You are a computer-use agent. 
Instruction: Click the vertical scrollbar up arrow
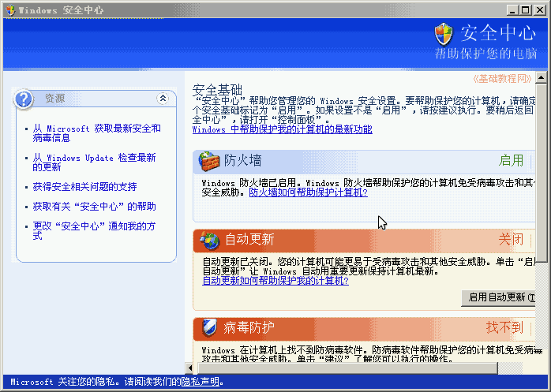point(542,77)
